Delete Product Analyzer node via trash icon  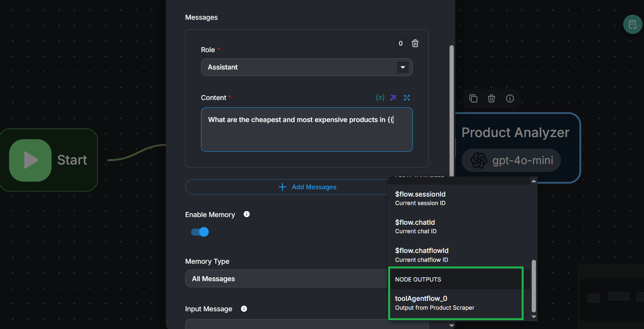tap(491, 98)
